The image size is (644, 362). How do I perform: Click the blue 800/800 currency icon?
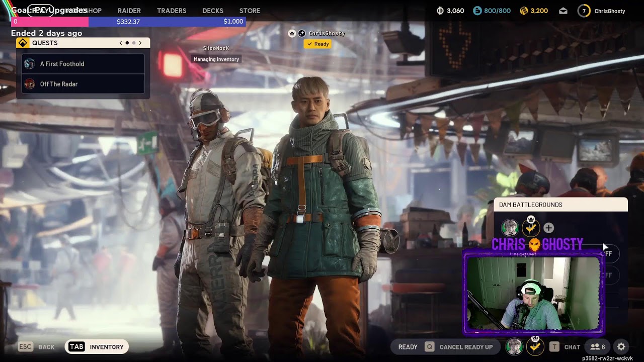477,11
